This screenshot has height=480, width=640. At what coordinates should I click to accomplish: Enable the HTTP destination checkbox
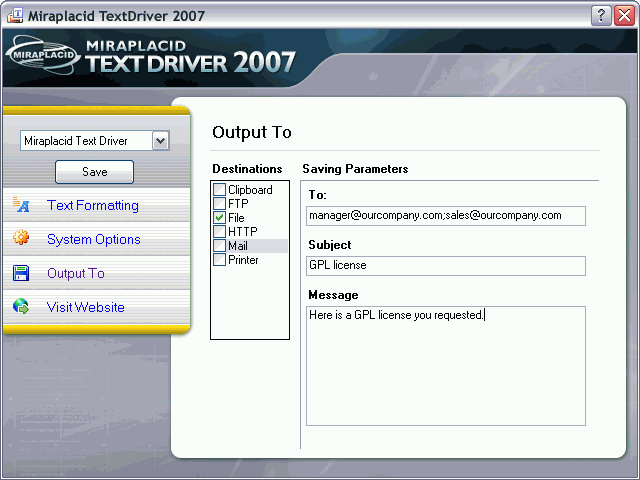coord(220,231)
